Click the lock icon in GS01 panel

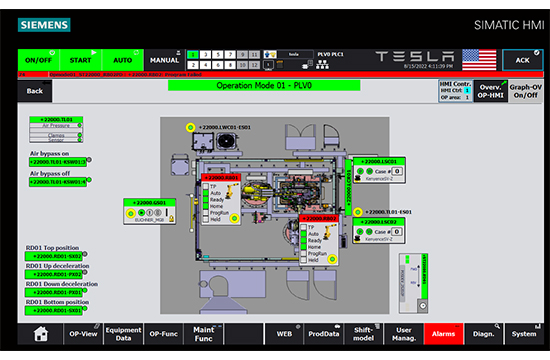click(172, 219)
